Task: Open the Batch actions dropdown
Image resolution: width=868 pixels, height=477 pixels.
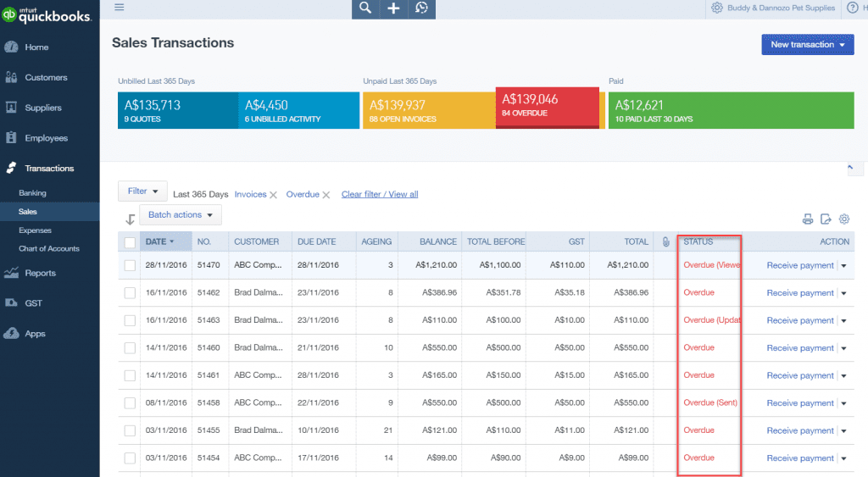Action: 181,214
